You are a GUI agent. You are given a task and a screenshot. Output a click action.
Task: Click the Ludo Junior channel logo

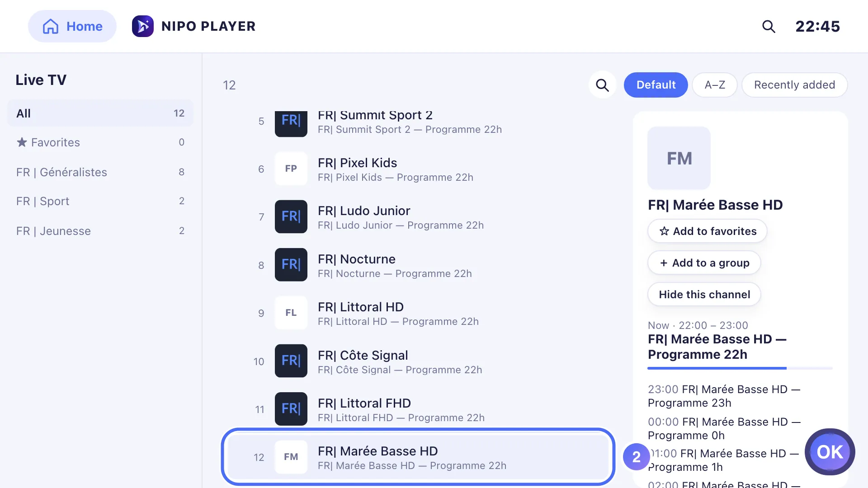coord(291,216)
